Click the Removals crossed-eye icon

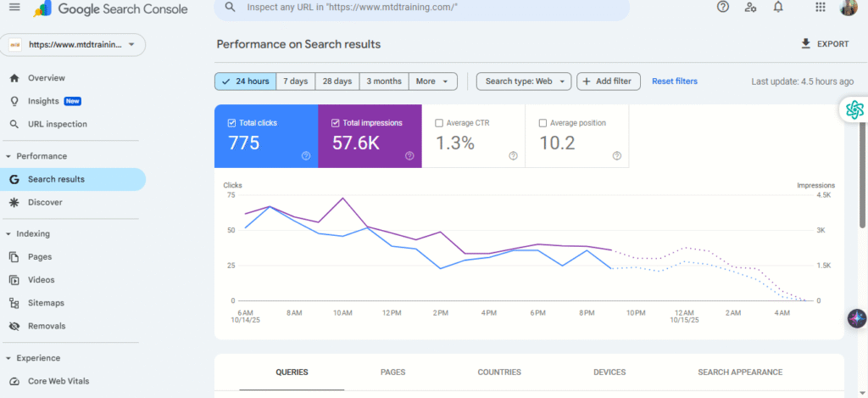[x=15, y=326]
